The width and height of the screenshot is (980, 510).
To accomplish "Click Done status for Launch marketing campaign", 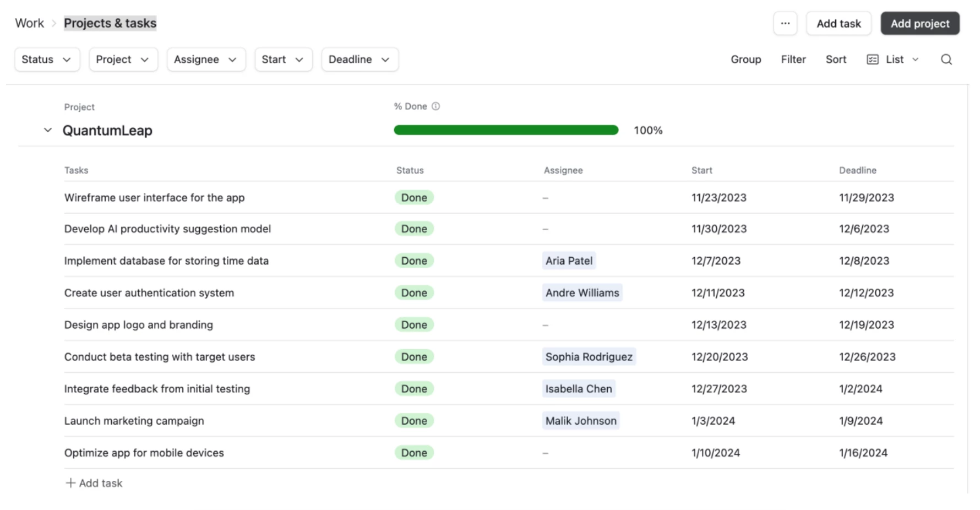I will 414,421.
